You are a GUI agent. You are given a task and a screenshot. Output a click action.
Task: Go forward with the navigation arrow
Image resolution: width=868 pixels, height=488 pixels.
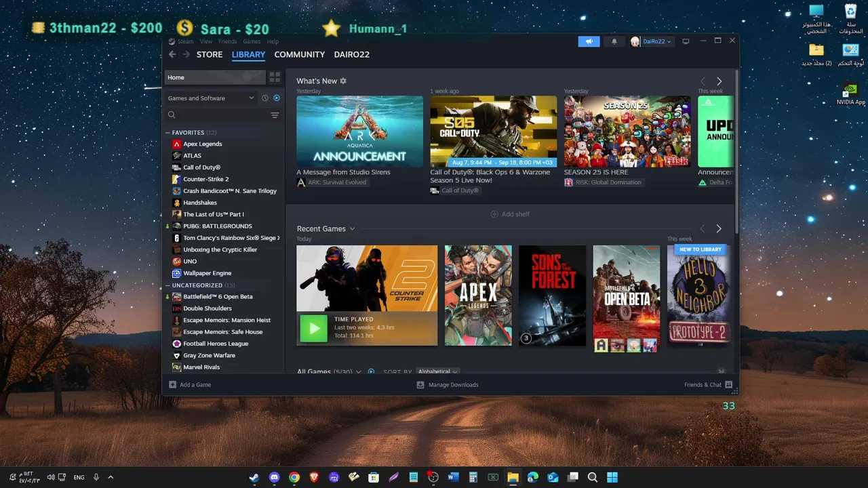click(186, 54)
